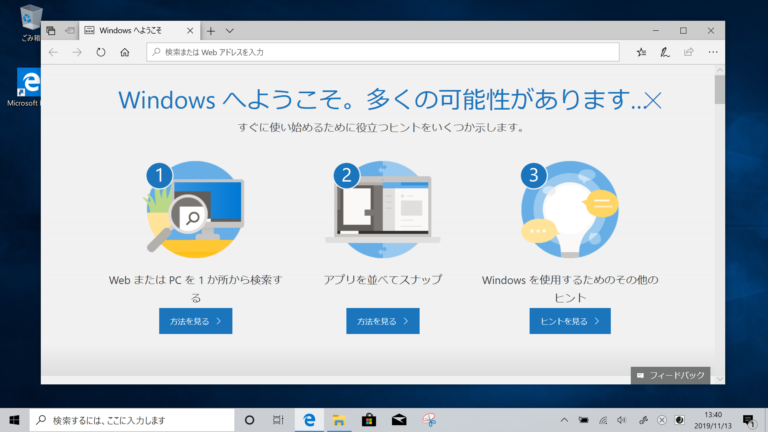Open the Favorites hub star icon
768x432 pixels.
click(641, 52)
